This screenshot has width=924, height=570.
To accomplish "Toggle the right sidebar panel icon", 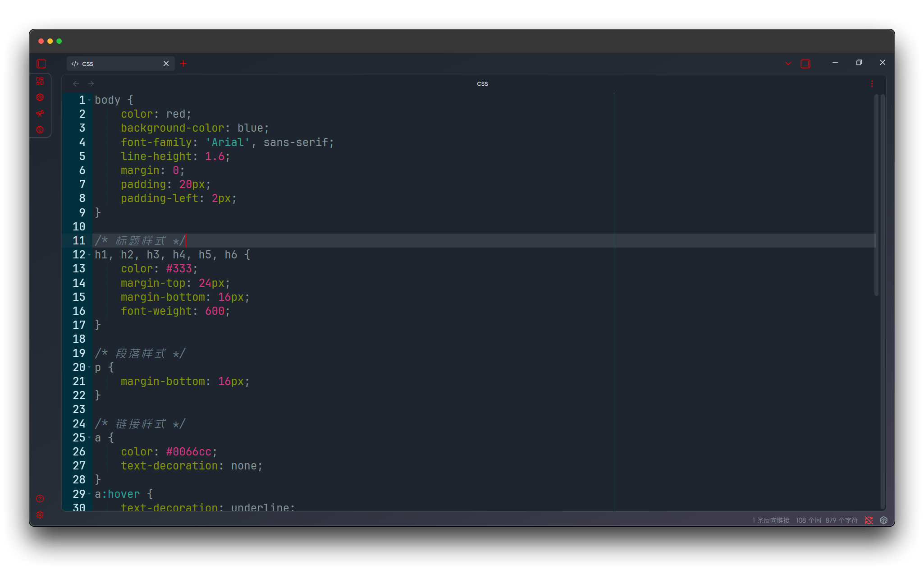I will coord(805,64).
